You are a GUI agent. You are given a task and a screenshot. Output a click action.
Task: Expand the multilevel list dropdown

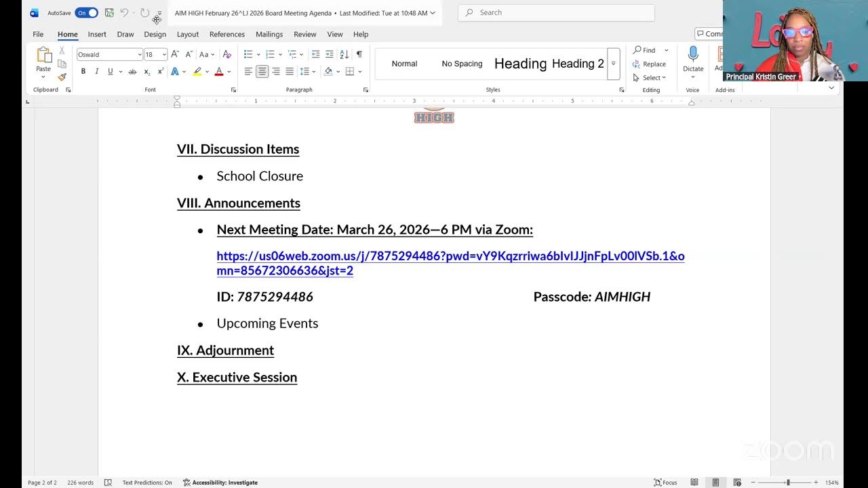tap(302, 54)
